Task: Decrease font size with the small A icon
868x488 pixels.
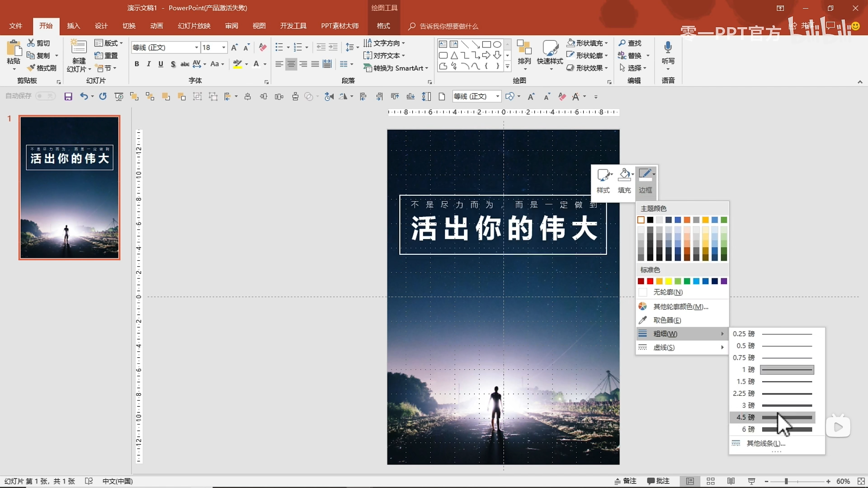Action: pos(246,47)
